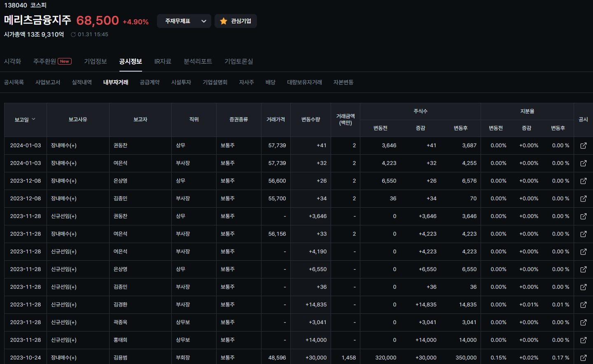Open disclosure link for 김경환 row
Image resolution: width=593 pixels, height=364 pixels.
[x=583, y=305]
